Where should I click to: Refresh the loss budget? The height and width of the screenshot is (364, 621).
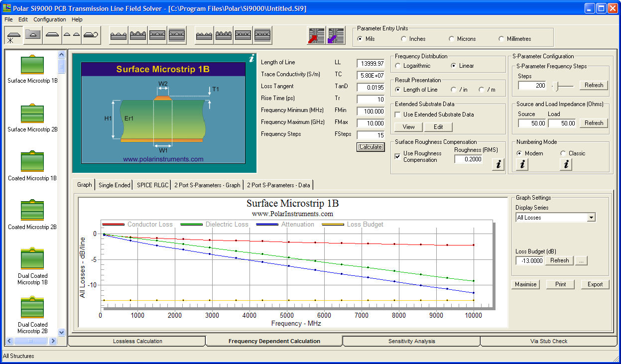click(560, 260)
